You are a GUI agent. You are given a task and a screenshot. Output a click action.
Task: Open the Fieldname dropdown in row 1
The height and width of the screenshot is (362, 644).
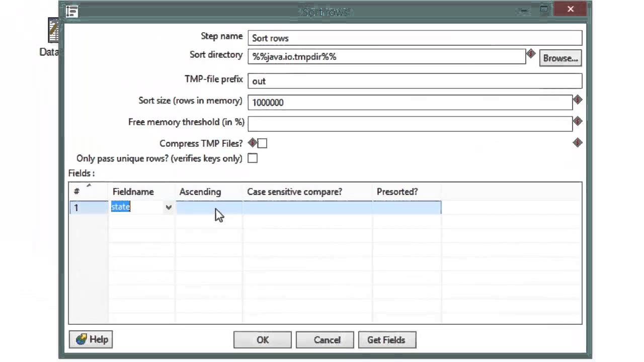tap(169, 207)
